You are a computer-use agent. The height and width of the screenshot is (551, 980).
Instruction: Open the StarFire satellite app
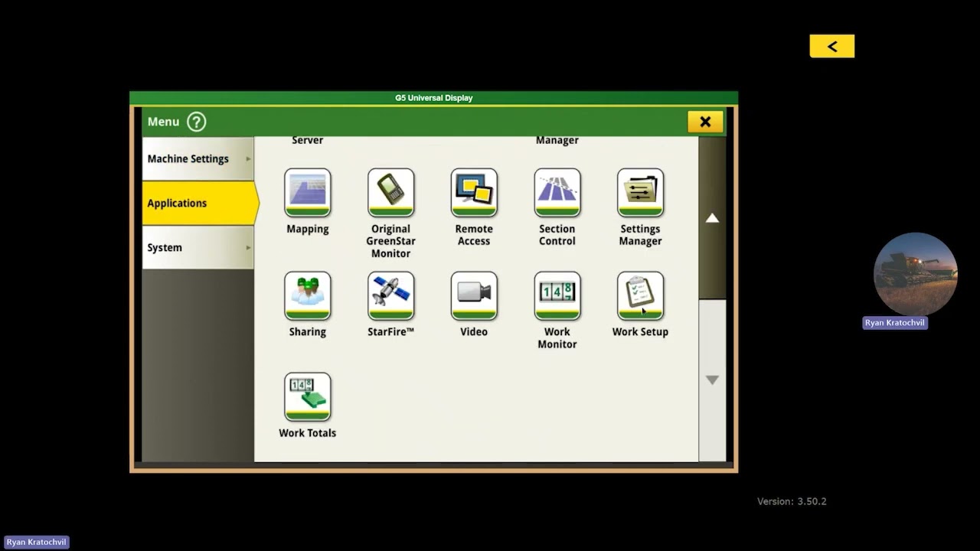[x=391, y=295]
